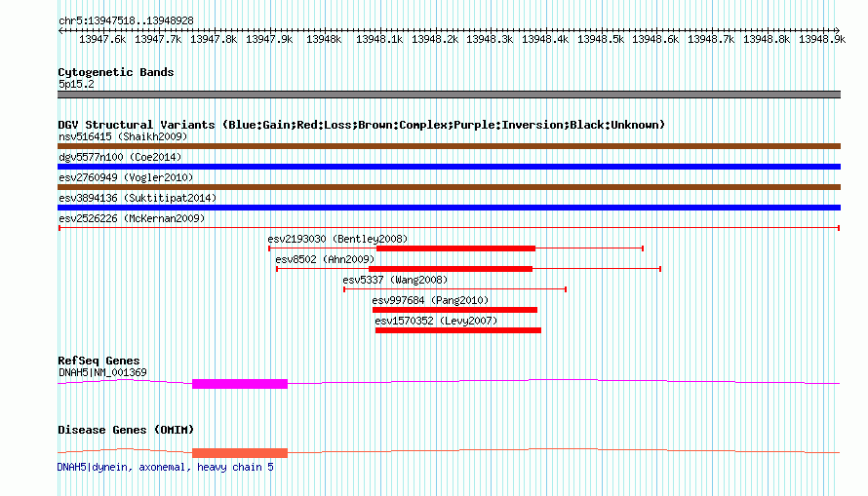Select the orange OMIM DNAH5 exon block
The width and height of the screenshot is (868, 496).
pos(240,453)
